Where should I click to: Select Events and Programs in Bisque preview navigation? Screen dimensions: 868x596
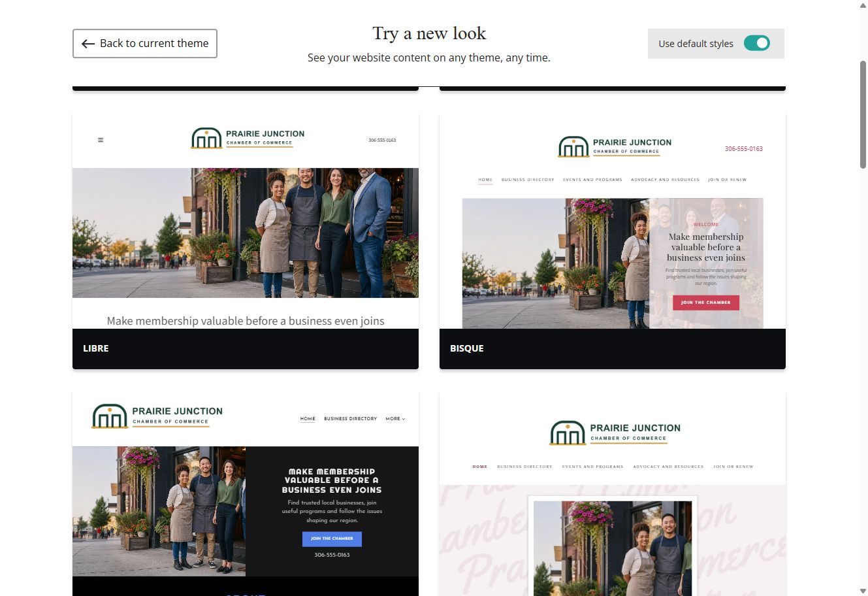592,180
